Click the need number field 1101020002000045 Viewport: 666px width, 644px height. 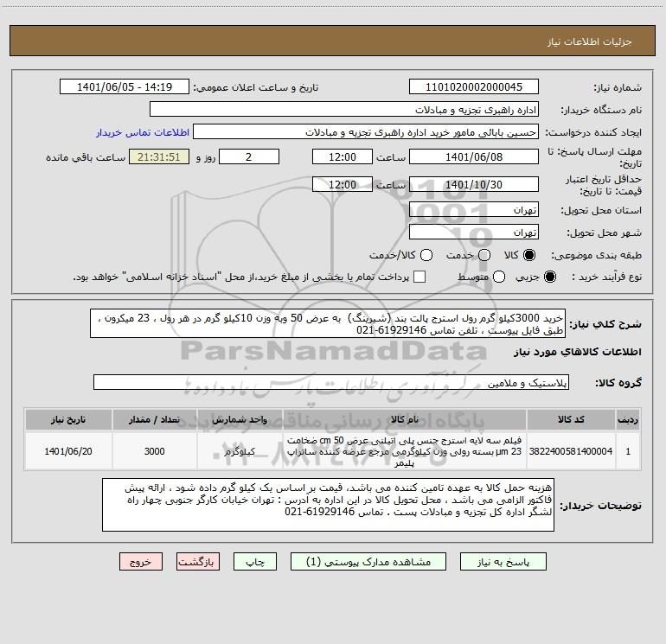[x=474, y=86]
